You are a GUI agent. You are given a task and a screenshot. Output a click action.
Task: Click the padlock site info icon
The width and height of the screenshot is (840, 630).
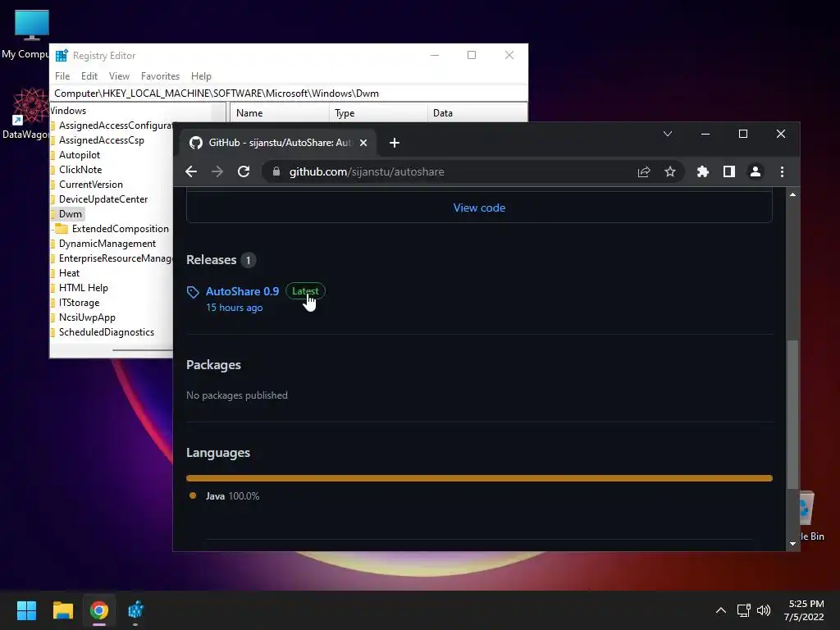coord(276,171)
